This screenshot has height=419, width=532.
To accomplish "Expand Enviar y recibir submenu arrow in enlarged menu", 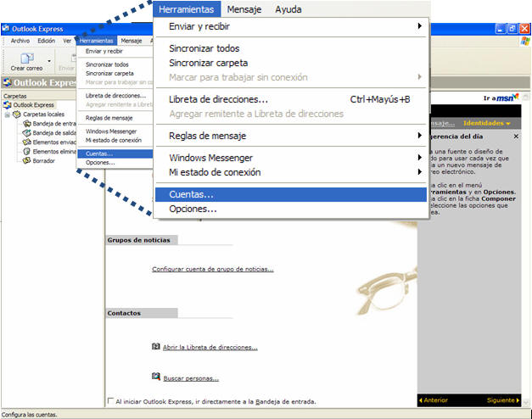I will [x=420, y=25].
